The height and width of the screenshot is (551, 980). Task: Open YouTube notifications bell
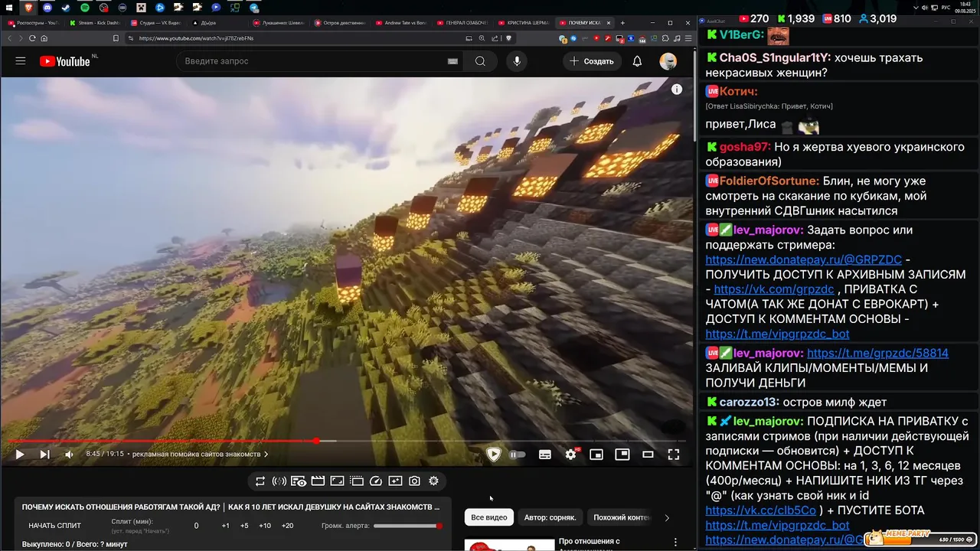pos(637,61)
